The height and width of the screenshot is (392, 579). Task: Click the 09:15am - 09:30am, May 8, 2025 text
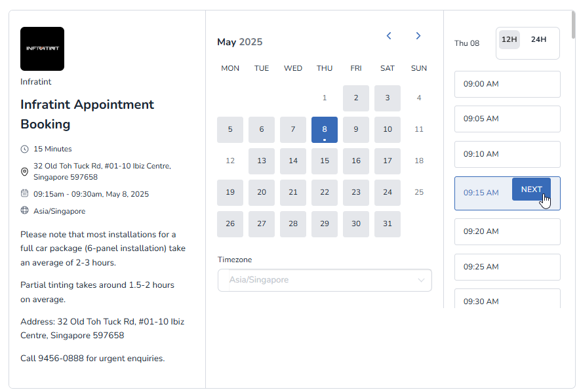click(x=91, y=194)
